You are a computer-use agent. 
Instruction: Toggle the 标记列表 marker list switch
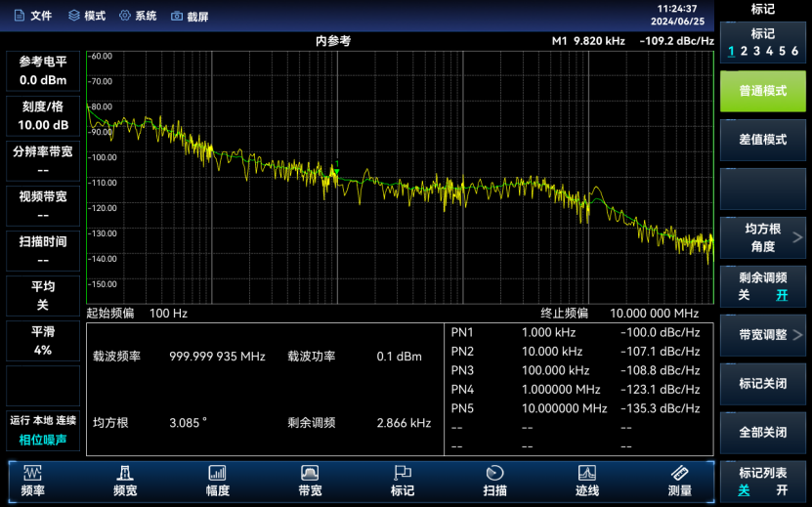(762, 482)
